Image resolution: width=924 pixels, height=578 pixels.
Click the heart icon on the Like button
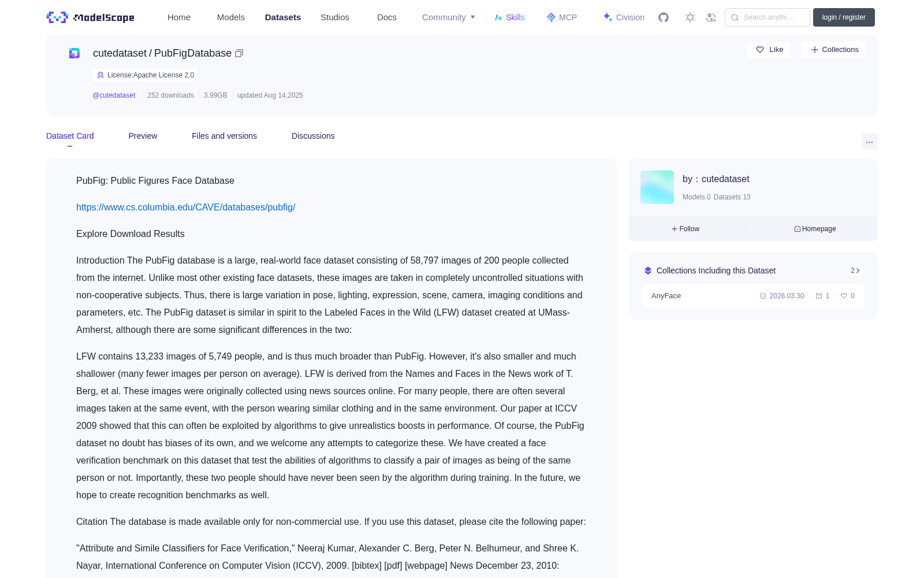click(x=760, y=50)
